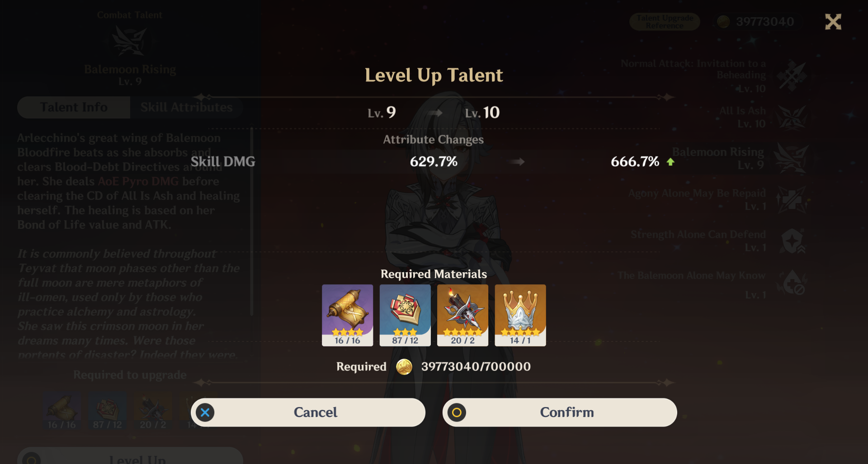Image resolution: width=868 pixels, height=464 pixels.
Task: Select the golden scroll talent book material
Action: click(x=347, y=315)
